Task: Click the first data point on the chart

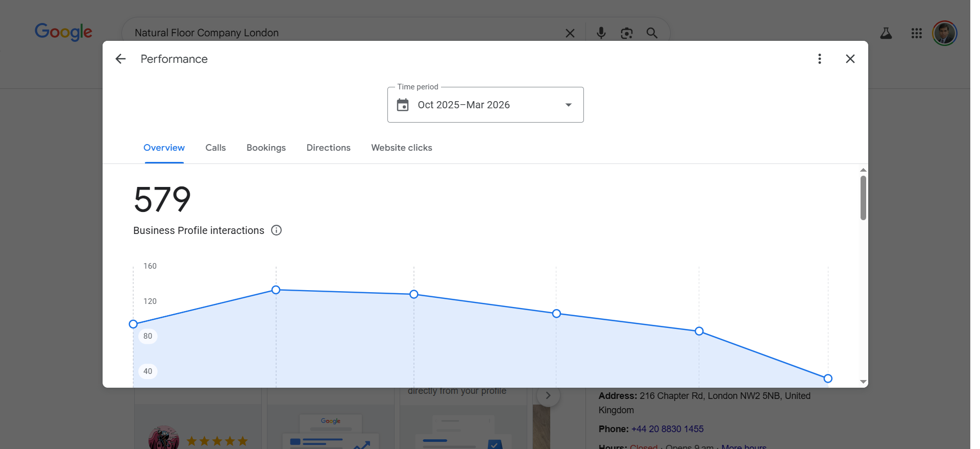Action: (133, 324)
